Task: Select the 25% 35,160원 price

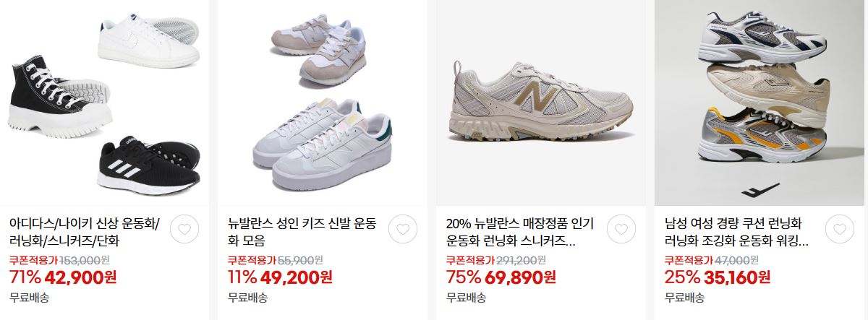Action: coord(718,277)
